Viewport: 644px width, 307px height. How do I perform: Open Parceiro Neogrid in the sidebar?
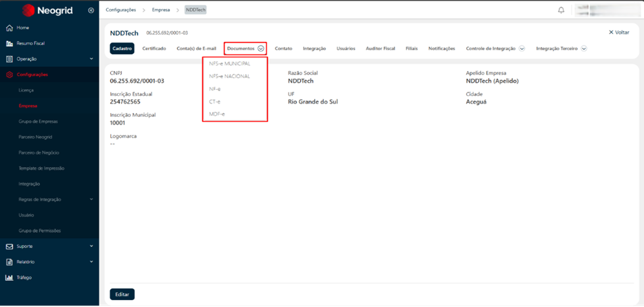click(x=35, y=137)
